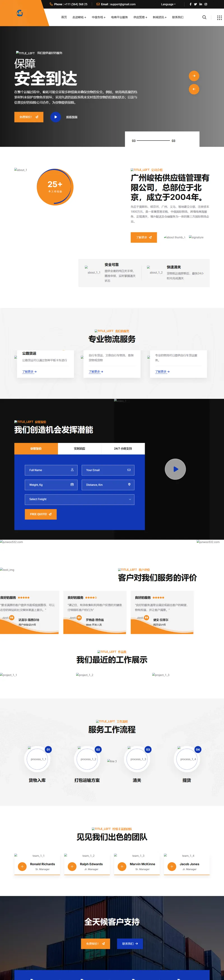Expand plus icon on Ronald Richards card
Image resolution: width=224 pixels, height=980 pixels.
22,867
